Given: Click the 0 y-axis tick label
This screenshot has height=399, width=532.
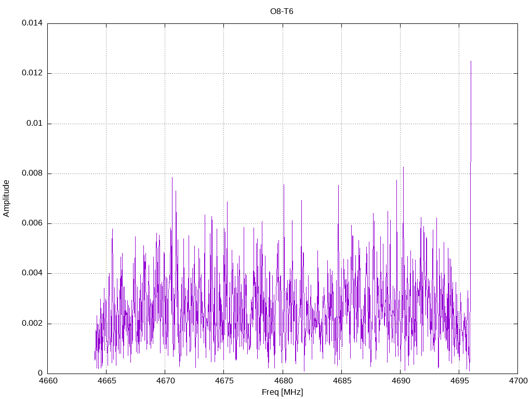Looking at the screenshot, I should tap(41, 373).
